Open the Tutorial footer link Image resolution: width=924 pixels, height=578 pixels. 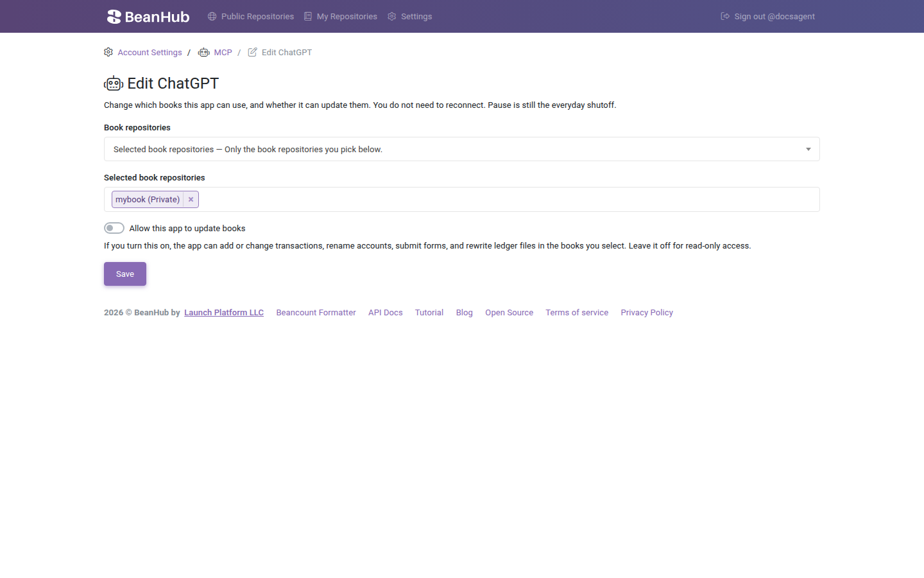coord(429,312)
